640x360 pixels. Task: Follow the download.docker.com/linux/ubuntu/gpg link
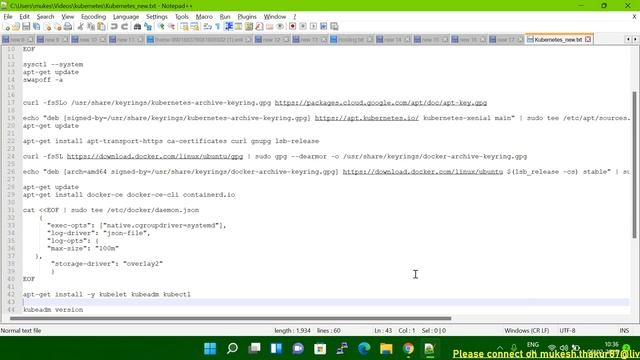point(155,156)
